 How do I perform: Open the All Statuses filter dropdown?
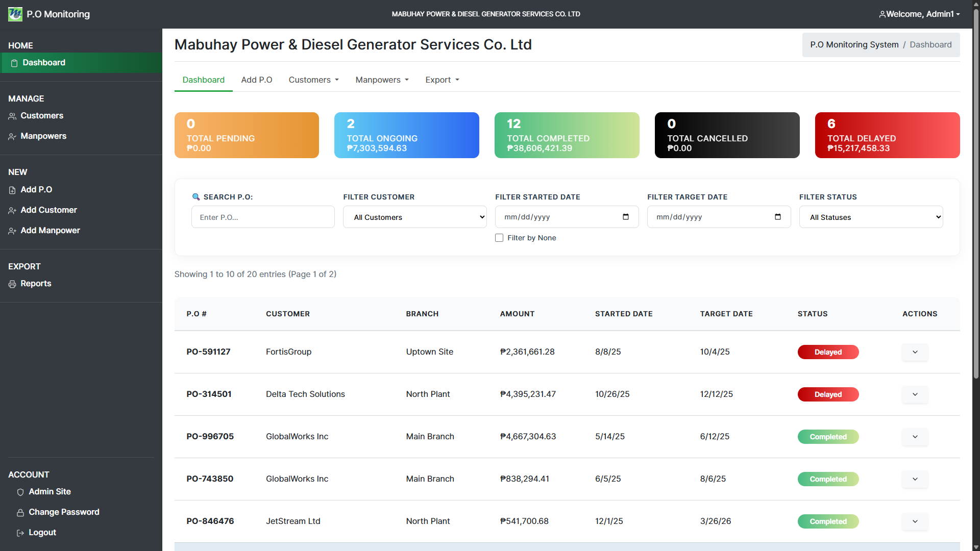871,217
